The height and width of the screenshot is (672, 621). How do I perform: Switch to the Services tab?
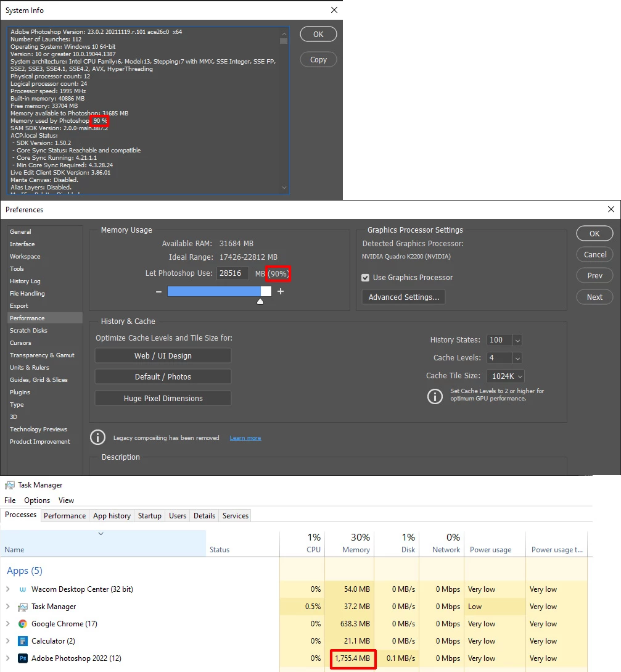[x=235, y=516]
